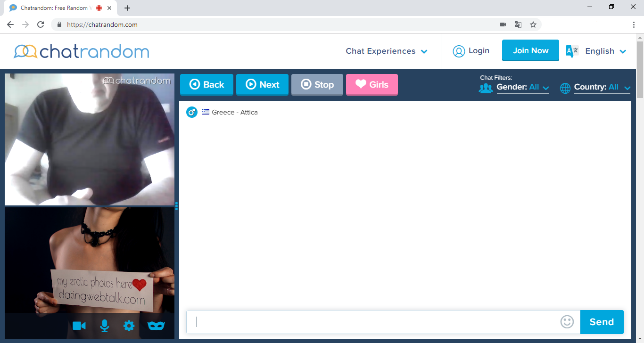Click the camera icon in address bar
The width and height of the screenshot is (644, 343).
point(503,24)
